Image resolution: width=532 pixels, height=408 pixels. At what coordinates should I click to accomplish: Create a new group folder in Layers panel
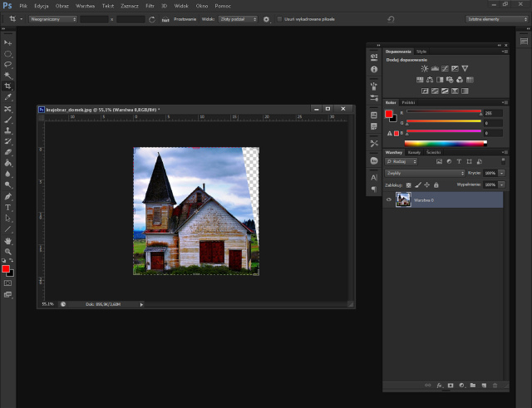click(x=473, y=386)
